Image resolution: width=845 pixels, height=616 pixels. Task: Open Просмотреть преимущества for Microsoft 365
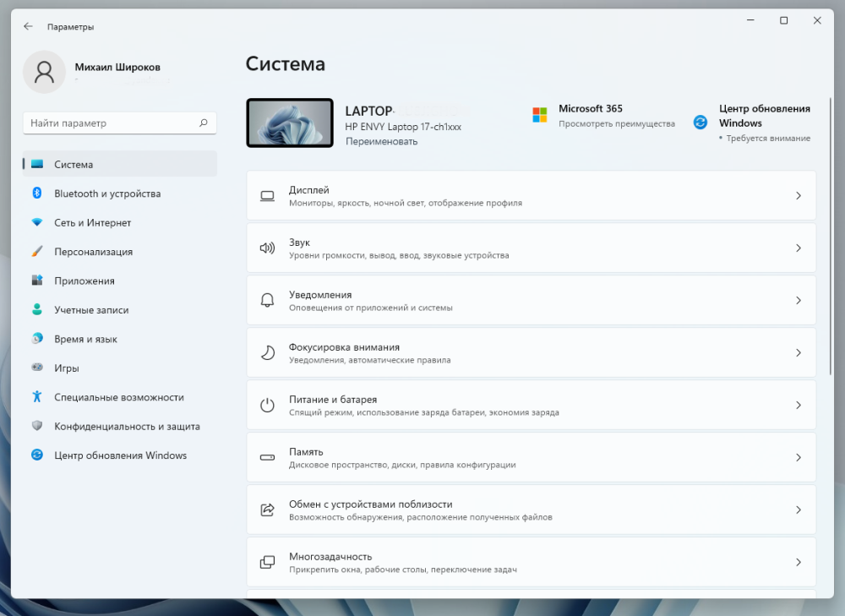pos(616,123)
